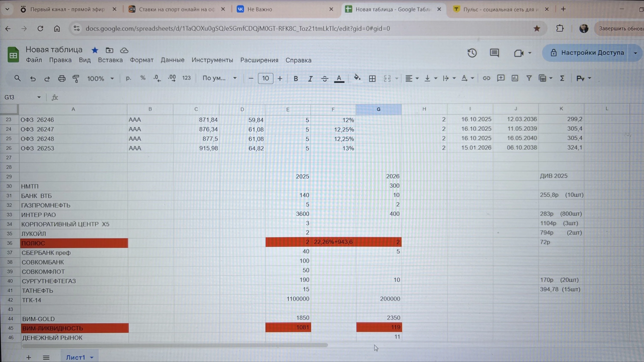Check cloud save status icon
The height and width of the screenshot is (362, 644).
click(124, 50)
